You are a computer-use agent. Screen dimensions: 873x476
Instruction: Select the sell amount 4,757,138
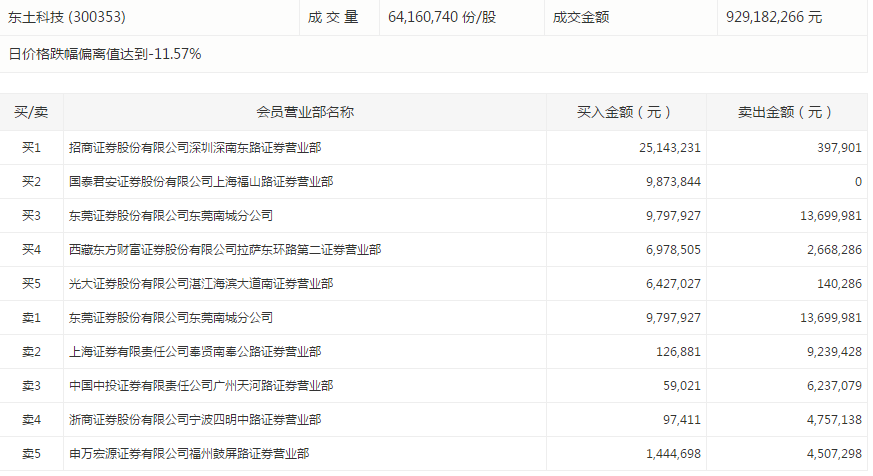(835, 419)
